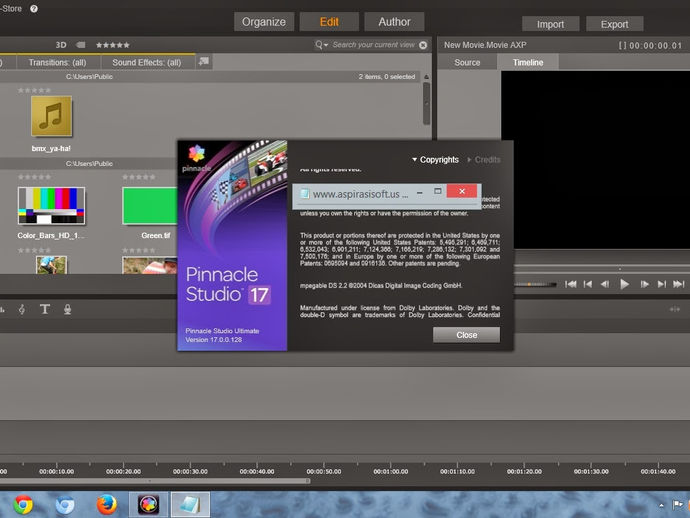This screenshot has height=518, width=690.
Task: Click the Search your current view field
Action: pos(373,45)
